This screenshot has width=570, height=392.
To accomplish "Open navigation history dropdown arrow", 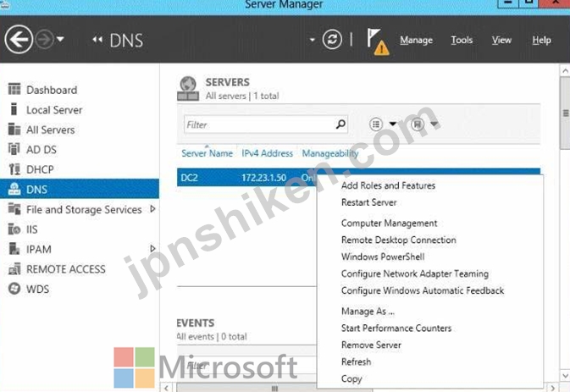I will 60,38.
